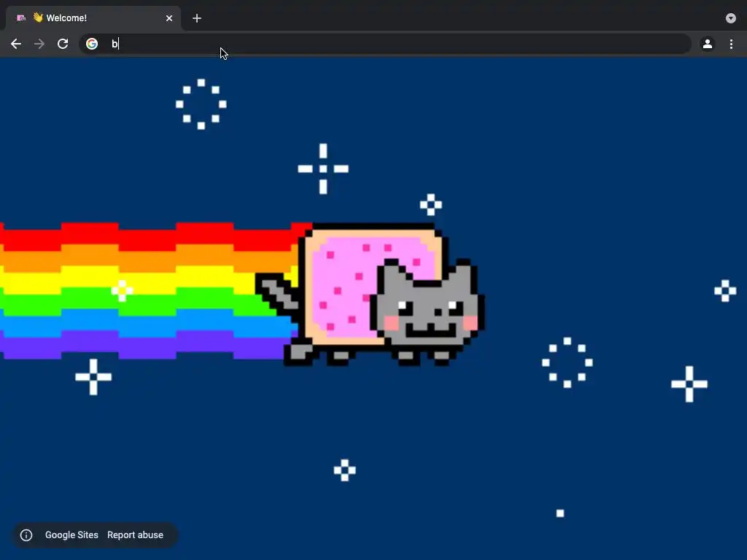Click the Welcome! tab's favicon
This screenshot has width=747, height=560.
[21, 18]
